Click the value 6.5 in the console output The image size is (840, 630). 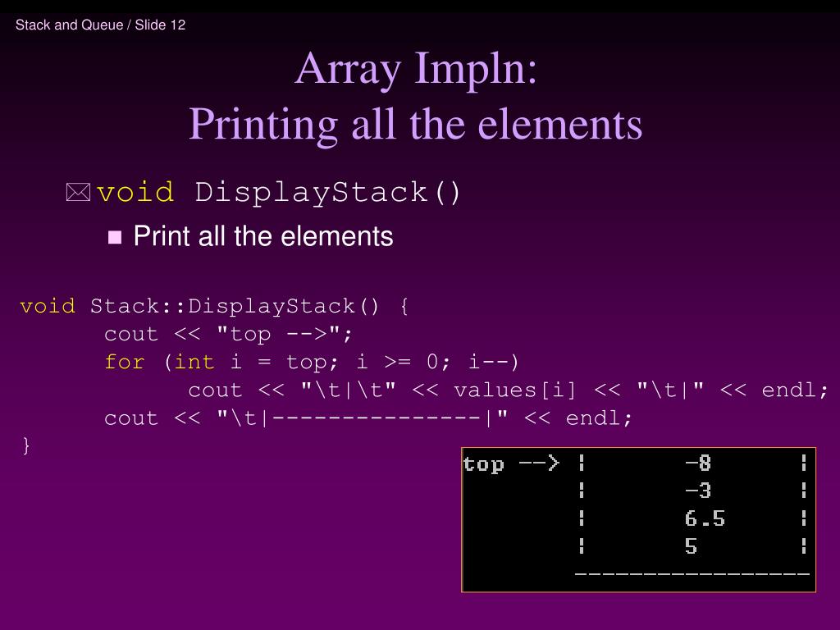pyautogui.click(x=705, y=518)
